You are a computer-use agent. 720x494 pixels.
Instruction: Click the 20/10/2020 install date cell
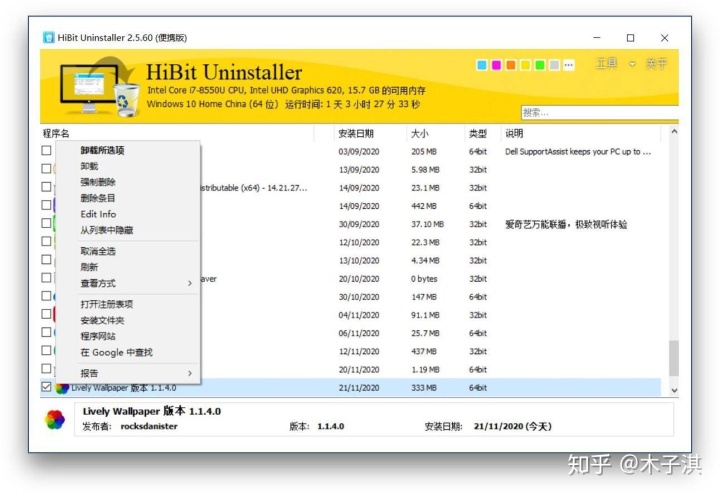click(359, 279)
